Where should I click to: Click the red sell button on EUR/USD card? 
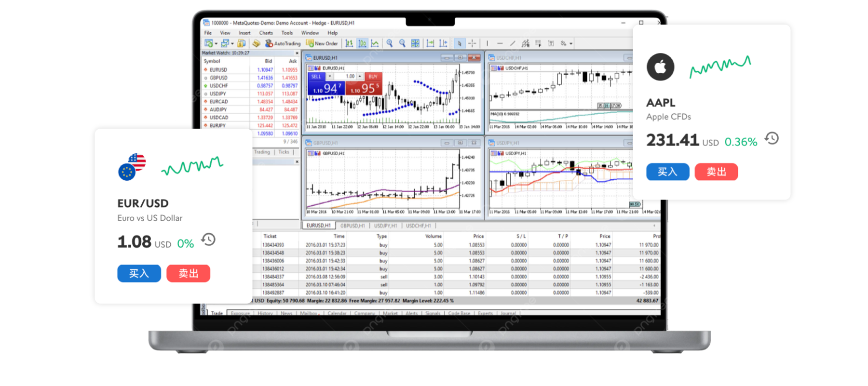pos(188,273)
